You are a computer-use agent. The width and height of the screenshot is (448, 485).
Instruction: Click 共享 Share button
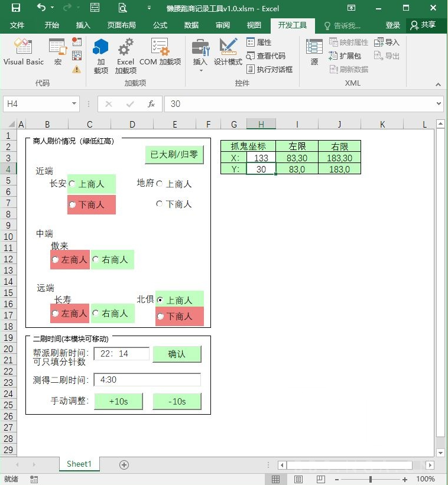coord(423,25)
